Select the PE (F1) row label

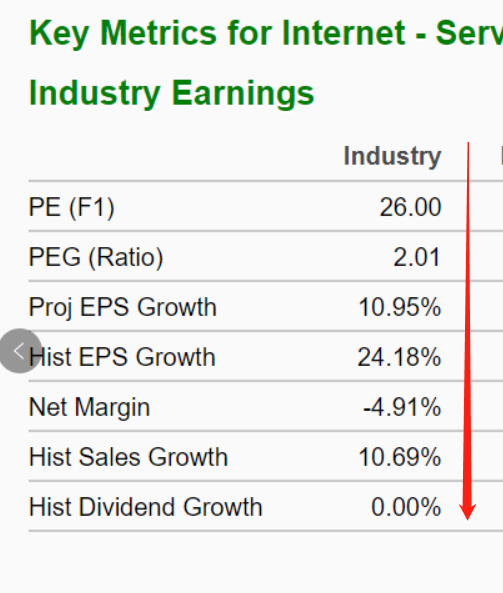[x=71, y=207]
